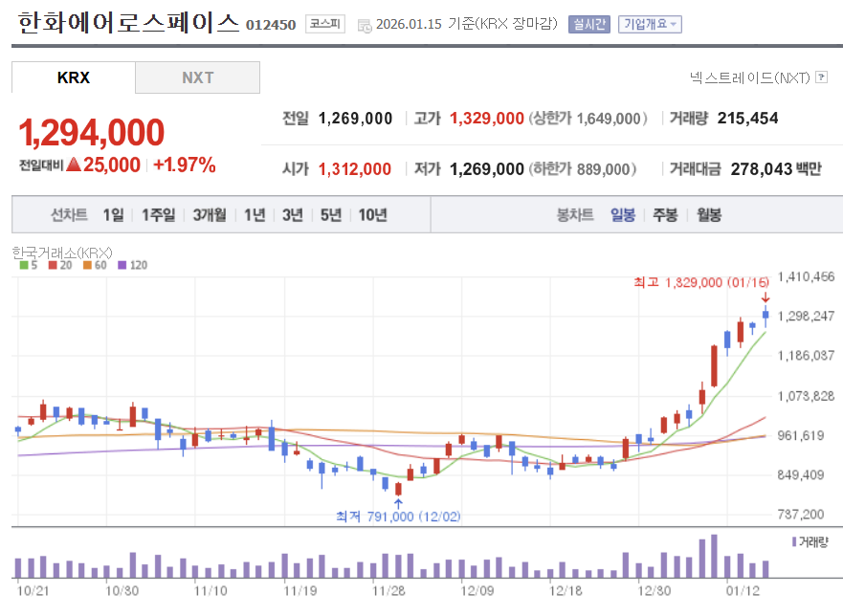
Task: Click the 하한가 889,000 text
Action: (x=583, y=169)
